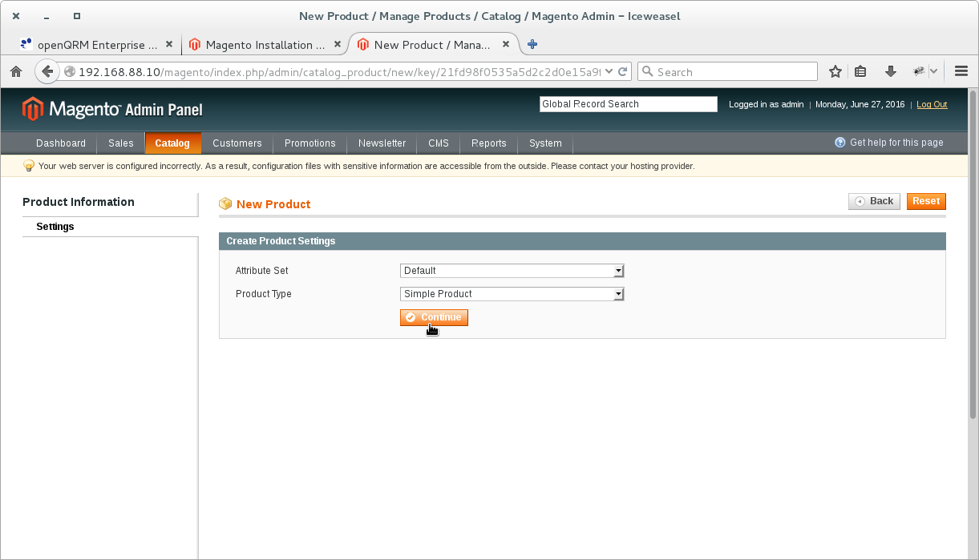Image resolution: width=979 pixels, height=560 pixels.
Task: Show bookmarks list icon in toolbar
Action: tap(860, 71)
